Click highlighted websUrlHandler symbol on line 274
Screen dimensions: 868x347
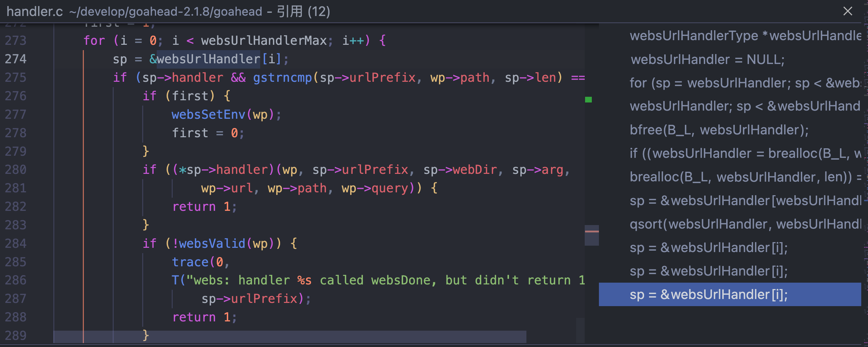pyautogui.click(x=209, y=59)
